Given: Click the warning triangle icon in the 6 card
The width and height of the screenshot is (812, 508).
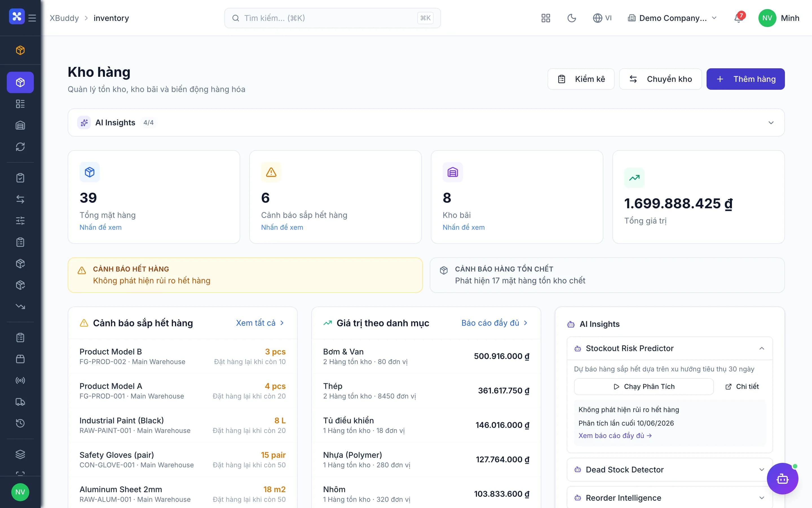Looking at the screenshot, I should [271, 172].
